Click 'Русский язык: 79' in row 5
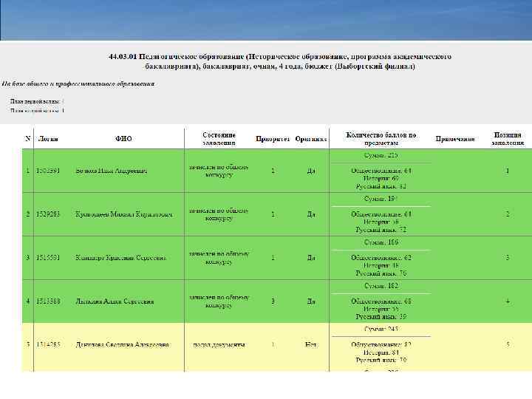The height and width of the screenshot is (399, 532). (381, 360)
